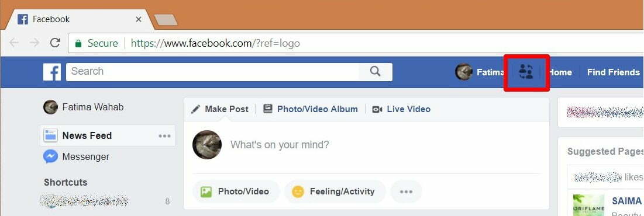Click the browser back arrow

coord(14,43)
